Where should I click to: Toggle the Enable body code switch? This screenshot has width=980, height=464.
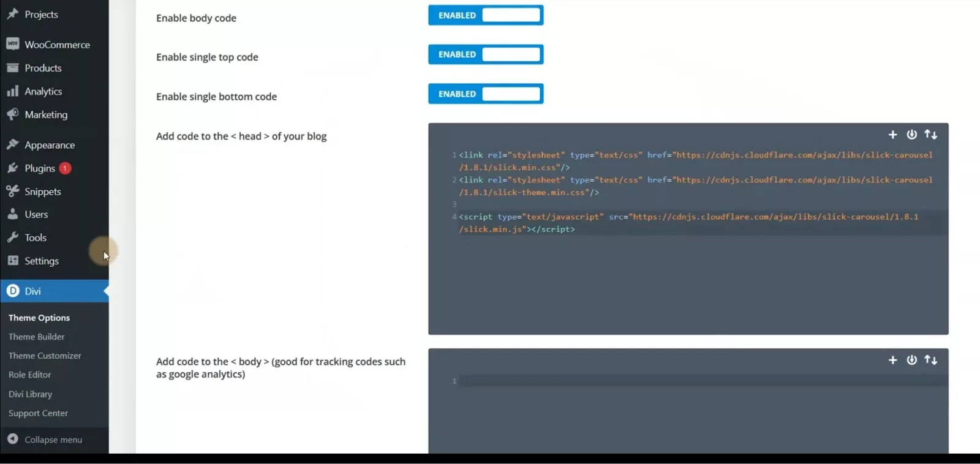click(x=486, y=15)
